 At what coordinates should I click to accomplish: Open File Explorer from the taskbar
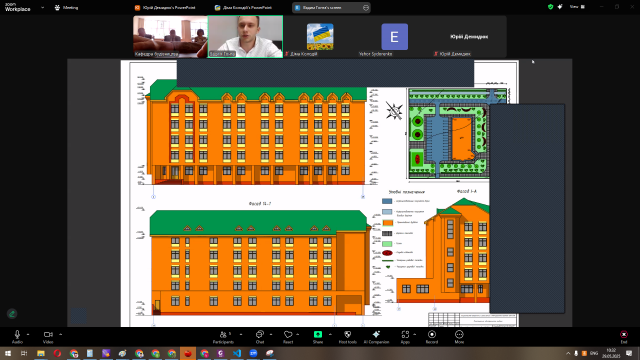point(41,353)
